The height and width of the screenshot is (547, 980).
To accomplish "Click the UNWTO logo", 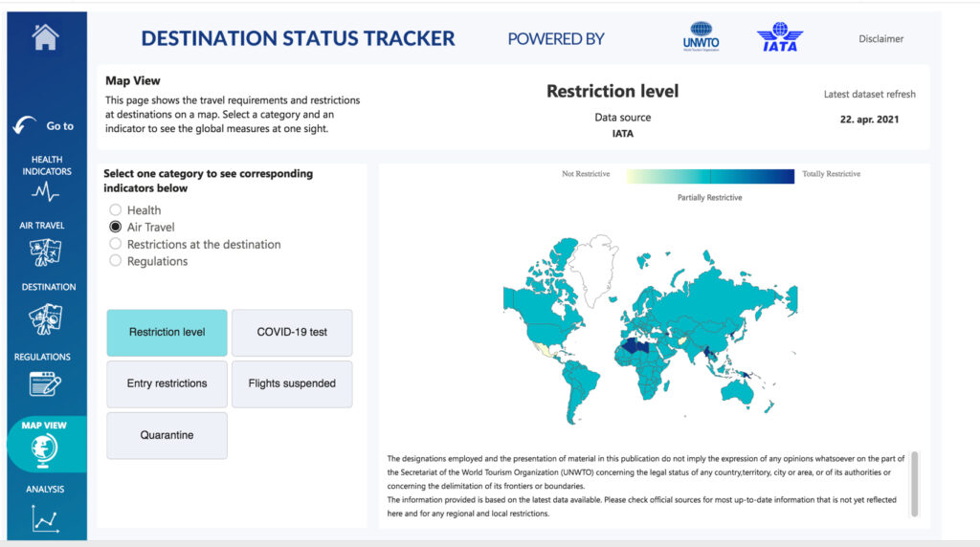I will tap(701, 37).
